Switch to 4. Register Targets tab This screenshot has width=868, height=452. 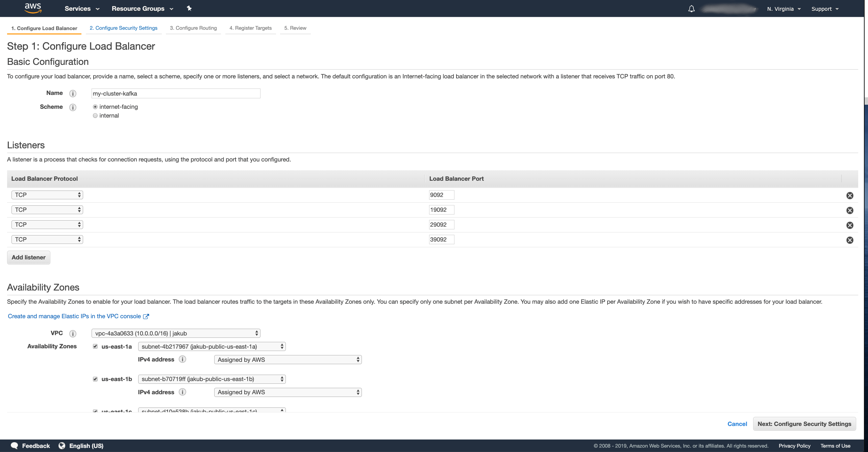(x=250, y=28)
